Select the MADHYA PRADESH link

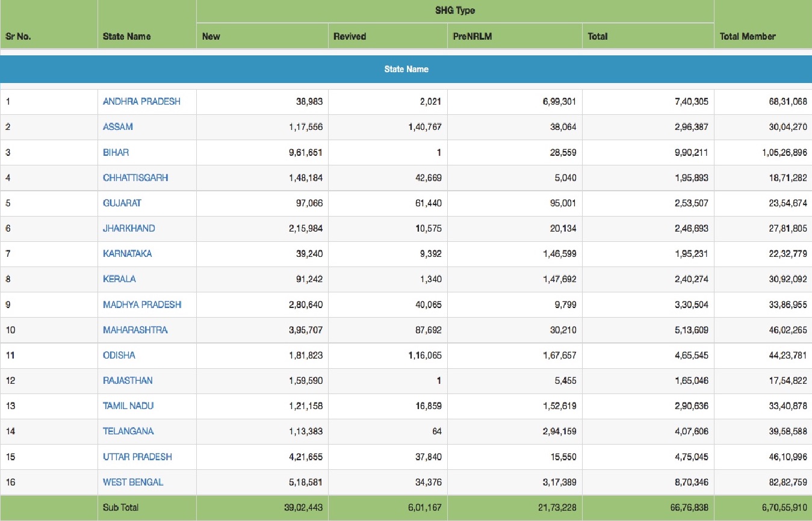point(142,305)
